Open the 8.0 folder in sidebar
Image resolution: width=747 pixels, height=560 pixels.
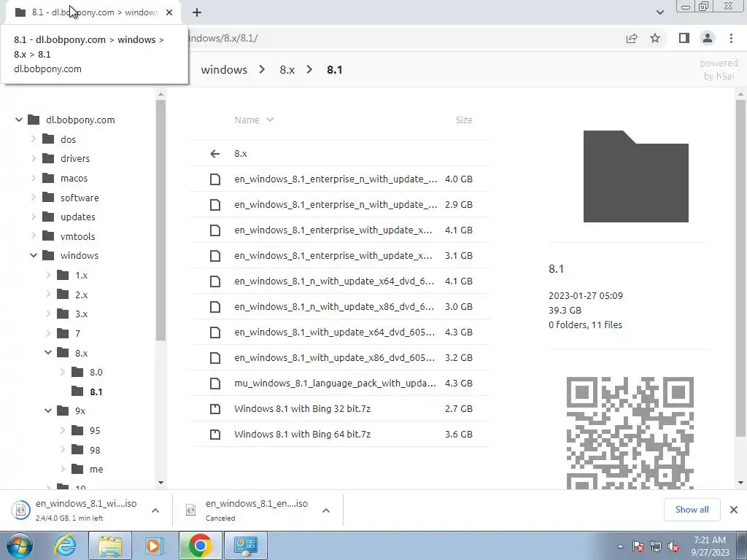tap(96, 373)
